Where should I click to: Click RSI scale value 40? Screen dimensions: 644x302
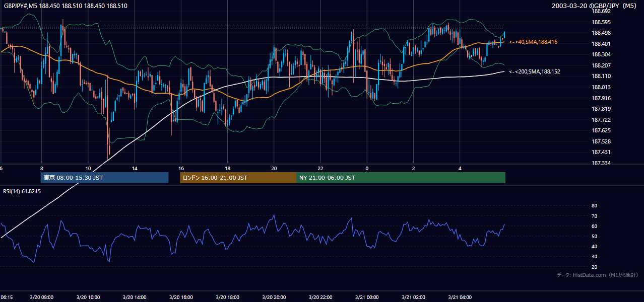[x=594, y=246]
